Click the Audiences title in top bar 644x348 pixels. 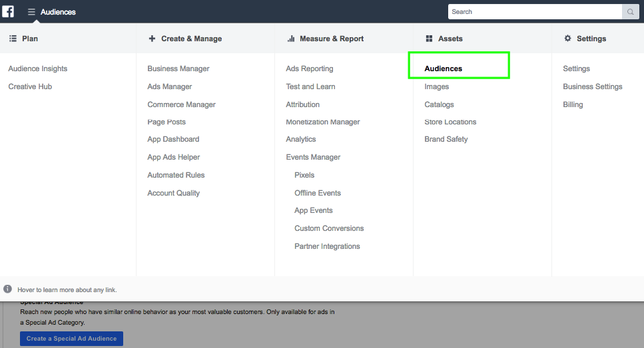click(58, 12)
